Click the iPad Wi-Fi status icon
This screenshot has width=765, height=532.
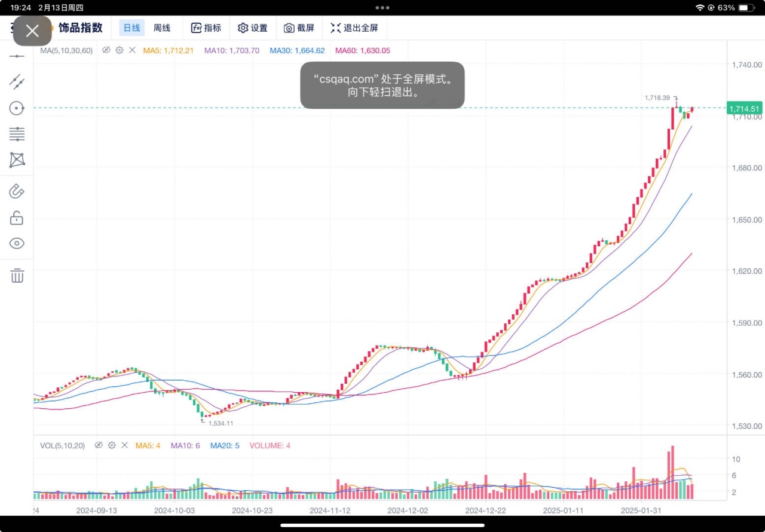[700, 8]
